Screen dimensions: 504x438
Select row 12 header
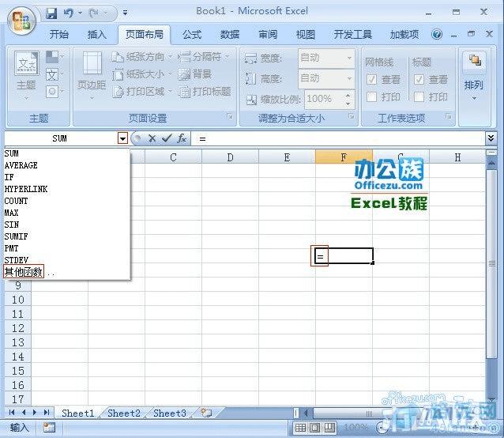[x=17, y=328]
